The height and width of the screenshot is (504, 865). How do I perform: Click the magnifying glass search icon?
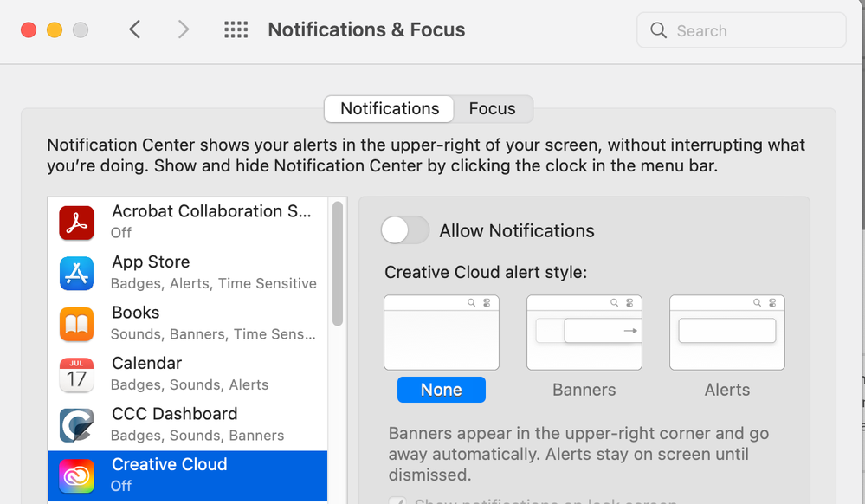pos(658,29)
